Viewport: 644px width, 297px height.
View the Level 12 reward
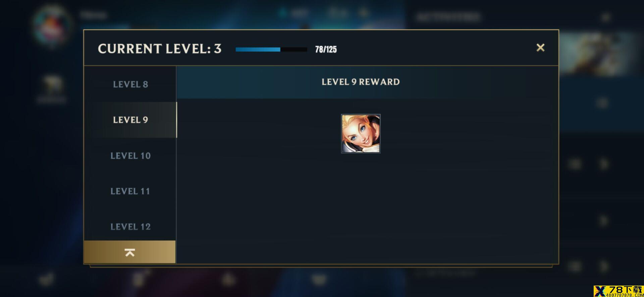tap(130, 227)
